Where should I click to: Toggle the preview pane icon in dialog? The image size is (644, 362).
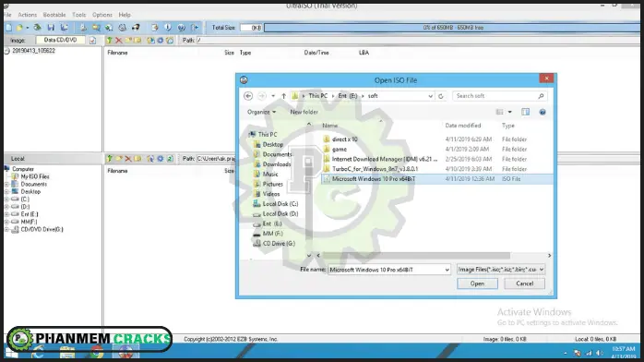click(525, 112)
